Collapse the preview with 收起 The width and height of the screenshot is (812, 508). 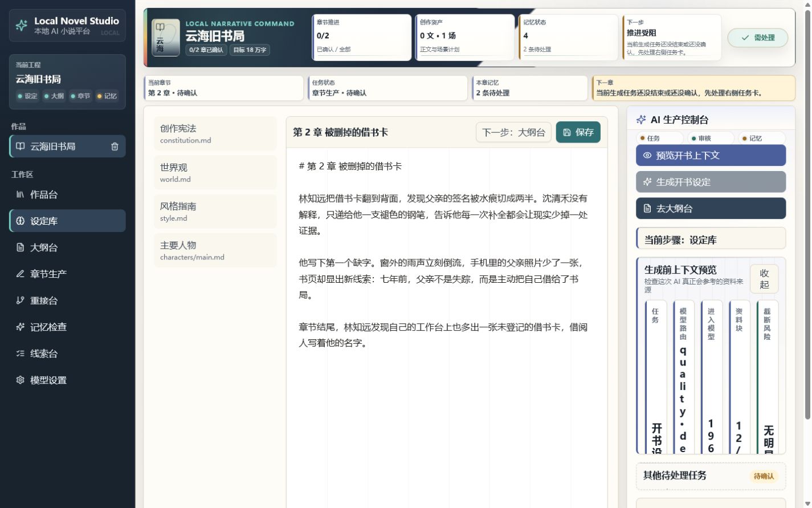tap(764, 279)
